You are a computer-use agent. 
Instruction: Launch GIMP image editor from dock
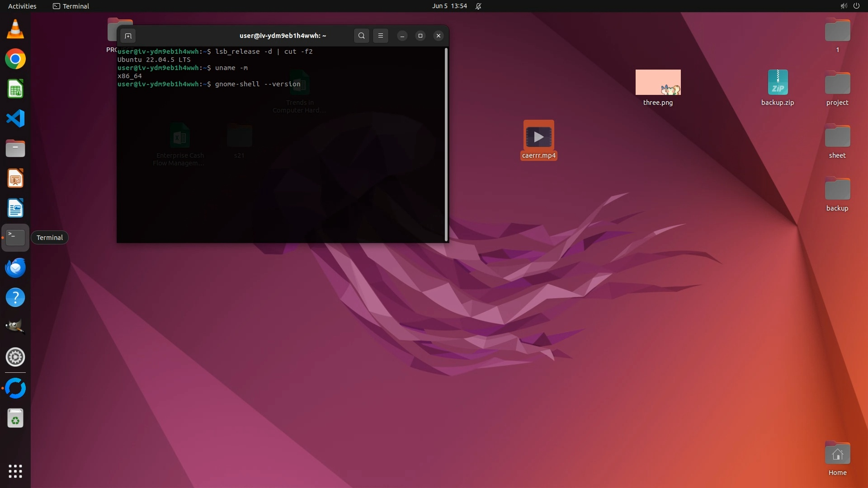[15, 327]
